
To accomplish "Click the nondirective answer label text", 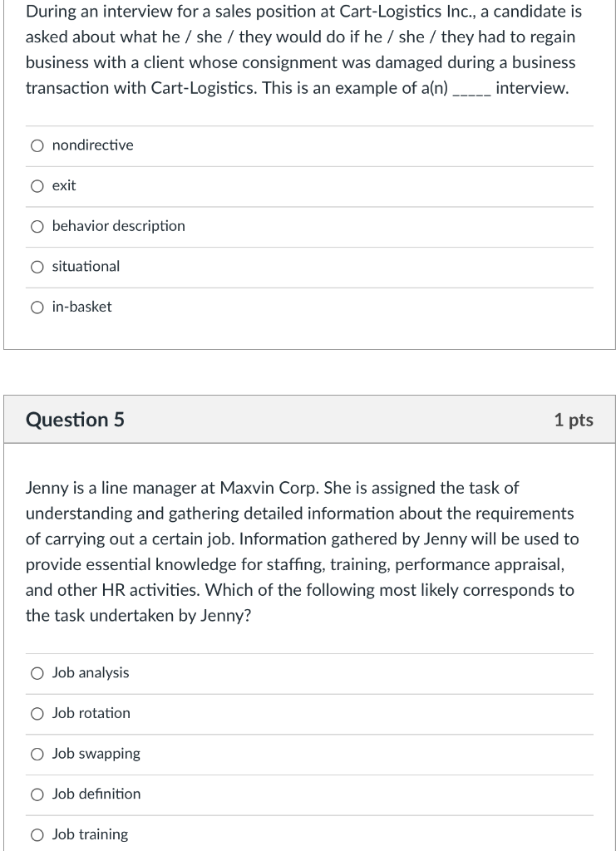I will 93,145.
